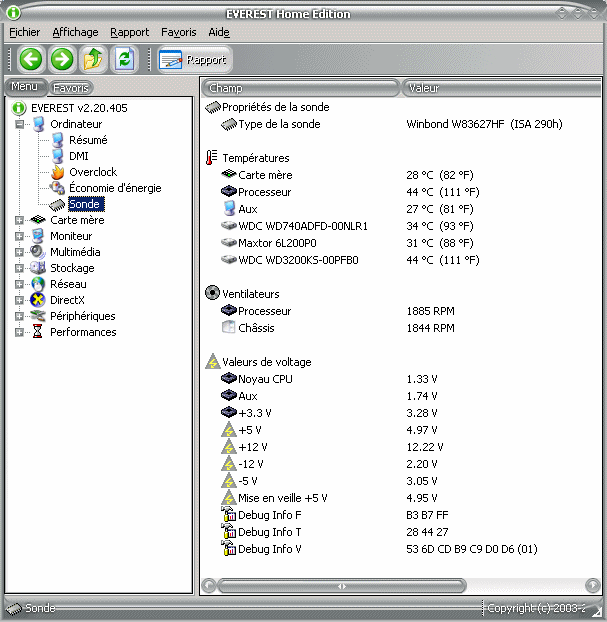Click the green Forward arrow button
The image size is (607, 622).
61,59
